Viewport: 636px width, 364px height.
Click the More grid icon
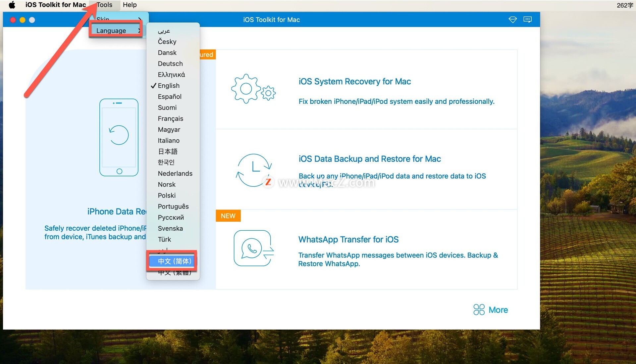pyautogui.click(x=479, y=310)
